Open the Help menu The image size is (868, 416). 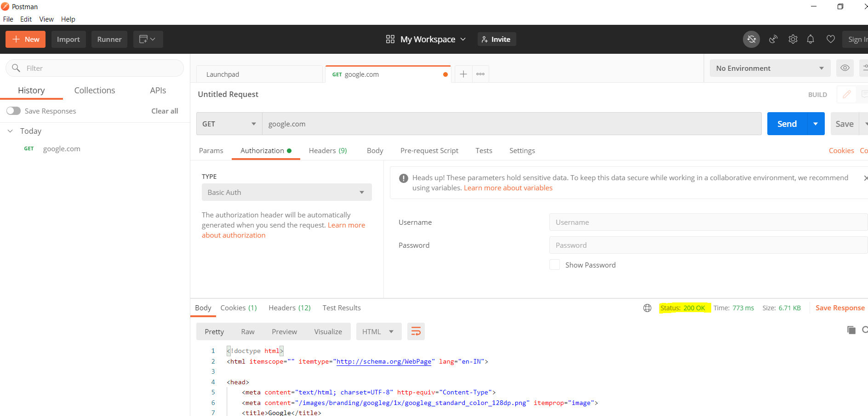68,19
